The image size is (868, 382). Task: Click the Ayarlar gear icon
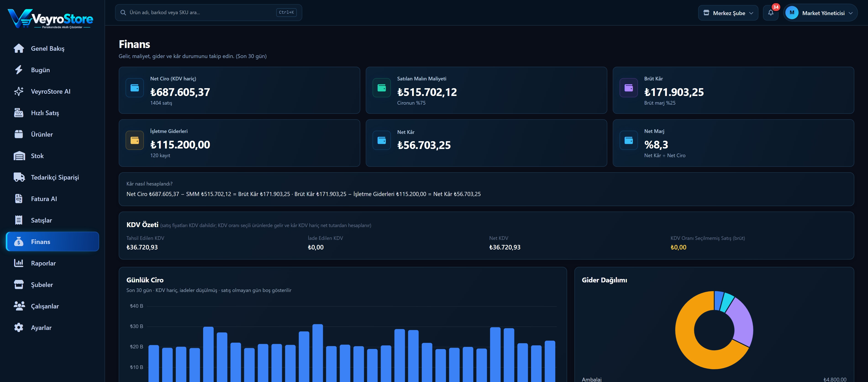click(x=19, y=327)
